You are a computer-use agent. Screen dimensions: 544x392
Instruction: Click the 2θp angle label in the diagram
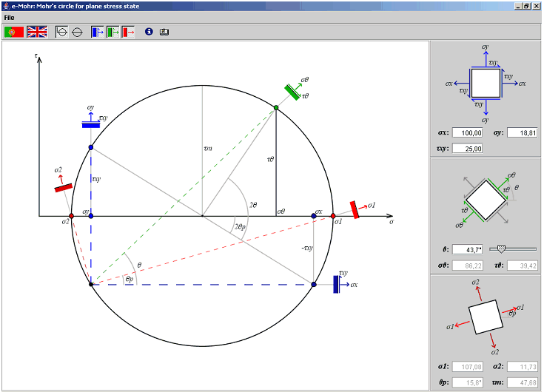click(240, 226)
